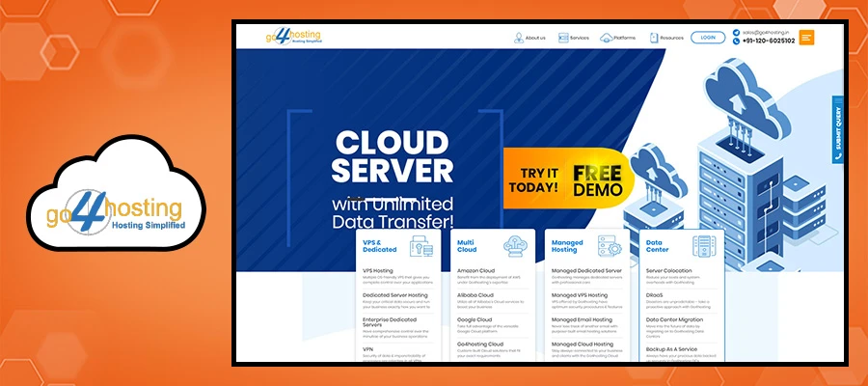
Task: Click the CLOUD SERVER hero headline
Action: (x=393, y=156)
